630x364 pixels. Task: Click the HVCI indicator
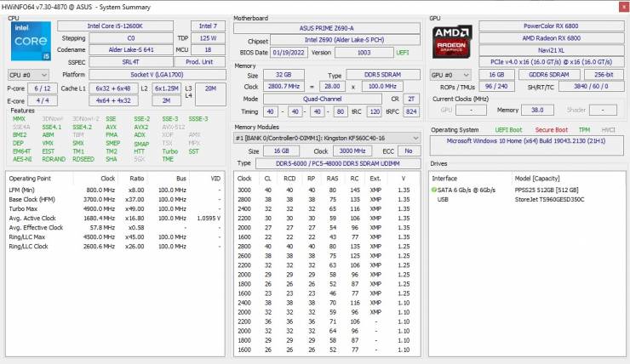609,130
